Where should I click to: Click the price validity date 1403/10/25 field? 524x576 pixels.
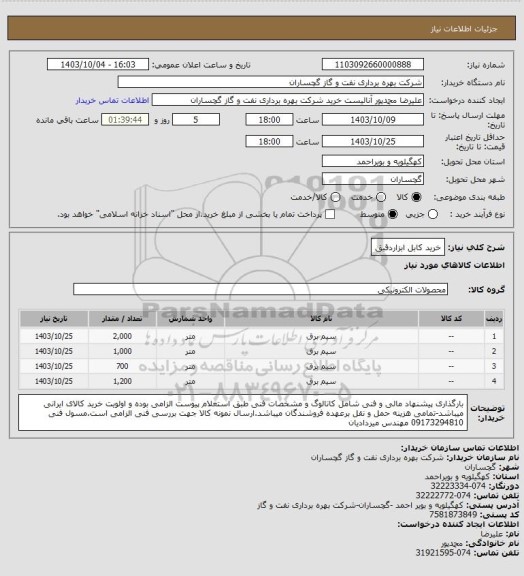pyautogui.click(x=373, y=141)
